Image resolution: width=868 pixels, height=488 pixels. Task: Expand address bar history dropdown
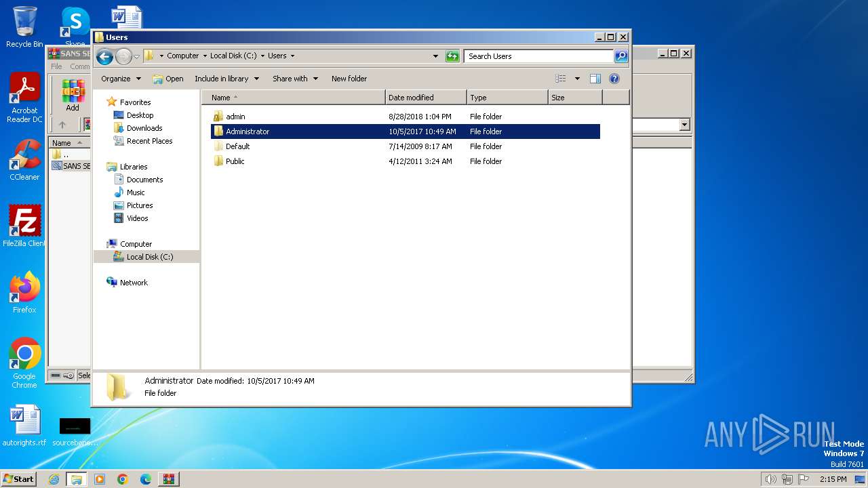click(x=435, y=56)
